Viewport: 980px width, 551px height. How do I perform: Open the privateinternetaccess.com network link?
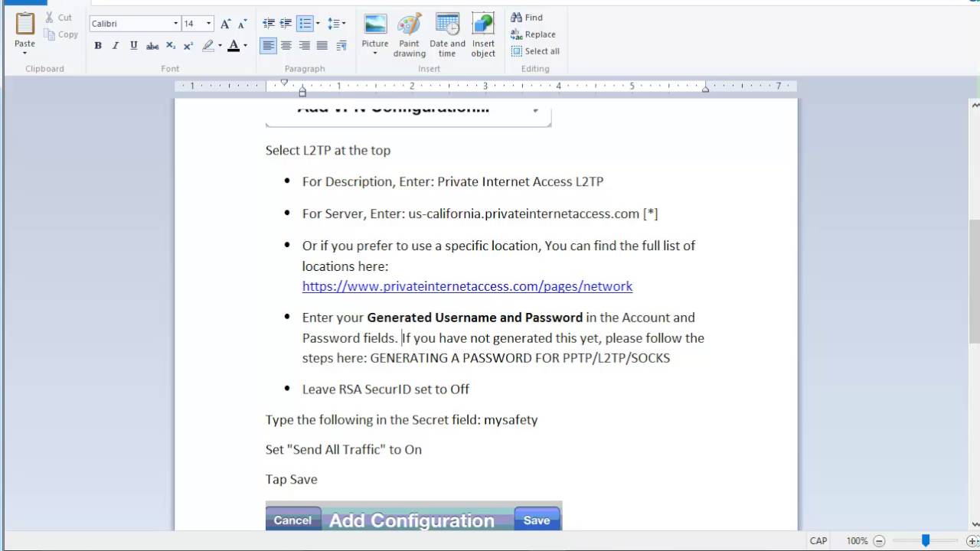(x=467, y=286)
